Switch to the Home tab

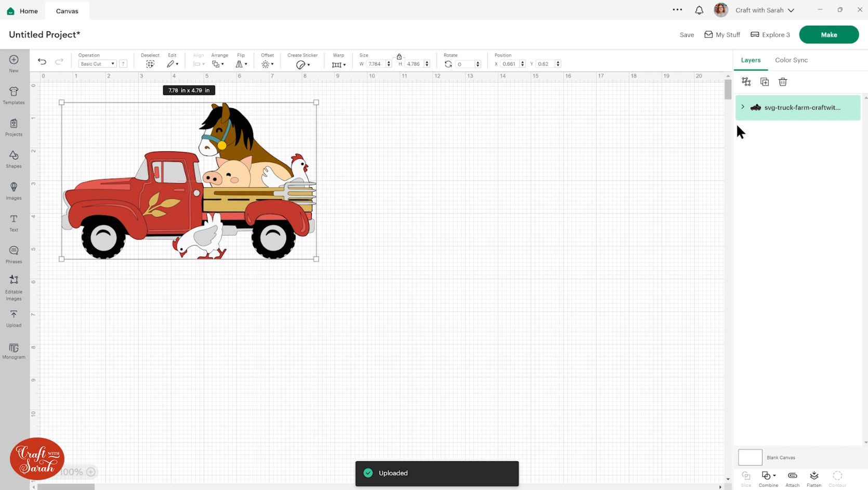(x=22, y=10)
